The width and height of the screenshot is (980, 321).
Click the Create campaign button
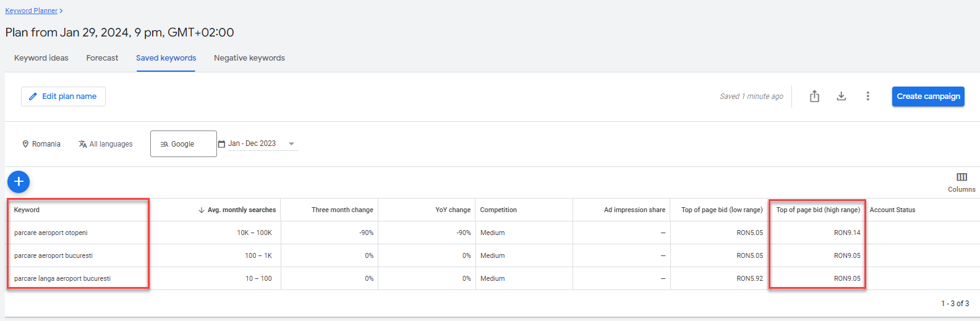927,96
